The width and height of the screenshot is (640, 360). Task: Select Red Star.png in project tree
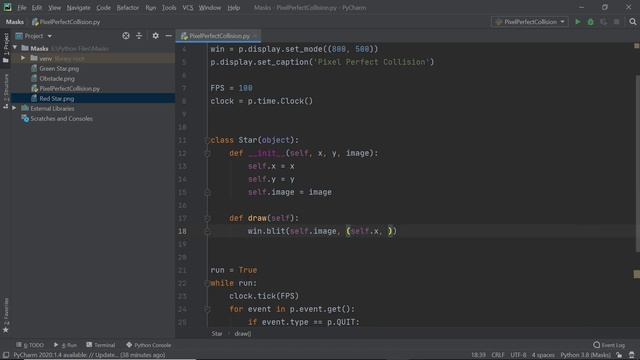point(56,98)
